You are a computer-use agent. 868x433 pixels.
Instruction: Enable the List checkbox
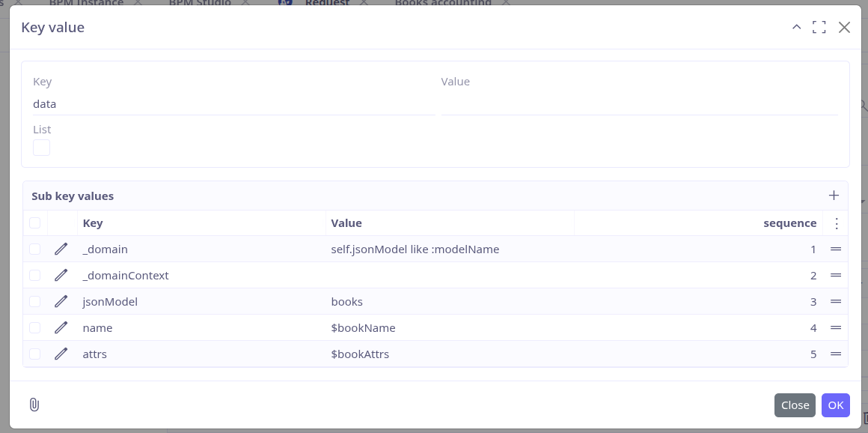coord(42,148)
